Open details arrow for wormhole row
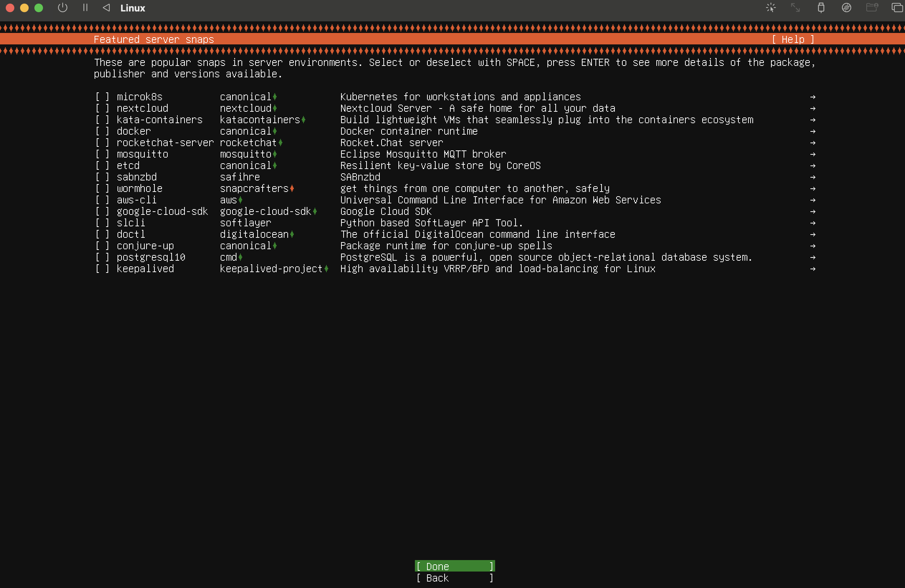This screenshot has width=905, height=588. click(813, 188)
